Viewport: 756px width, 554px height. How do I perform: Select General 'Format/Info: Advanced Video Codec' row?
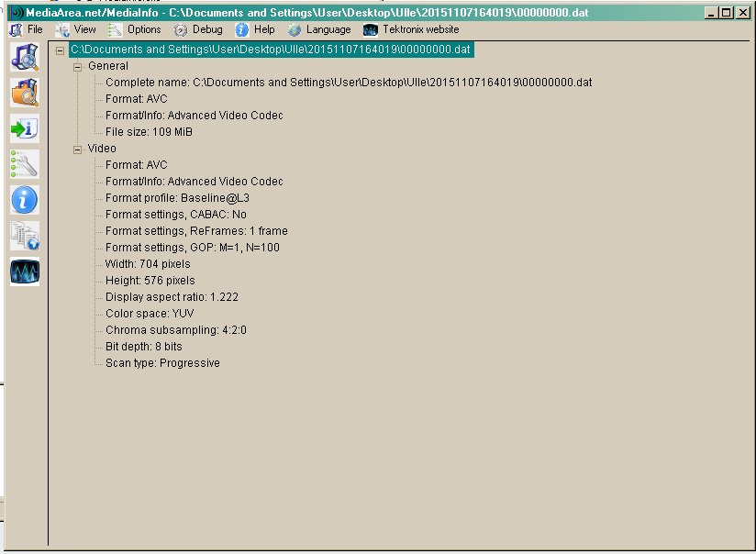(195, 116)
